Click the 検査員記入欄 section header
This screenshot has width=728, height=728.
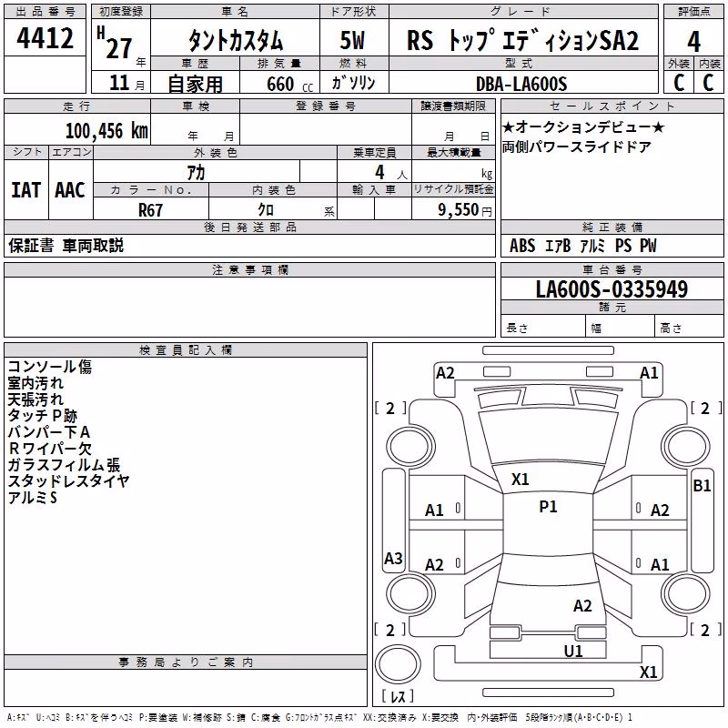pyautogui.click(x=186, y=350)
